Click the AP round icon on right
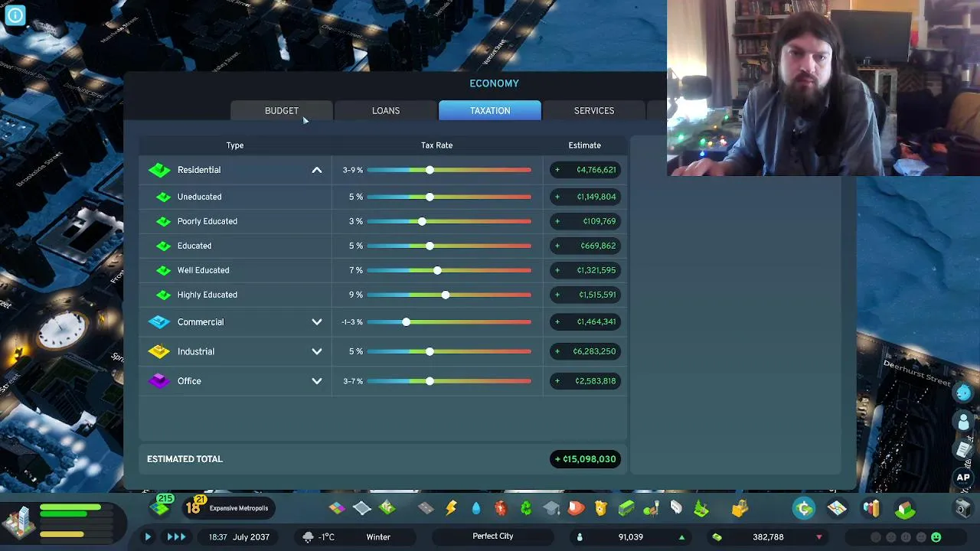The image size is (980, 551). coord(963,478)
